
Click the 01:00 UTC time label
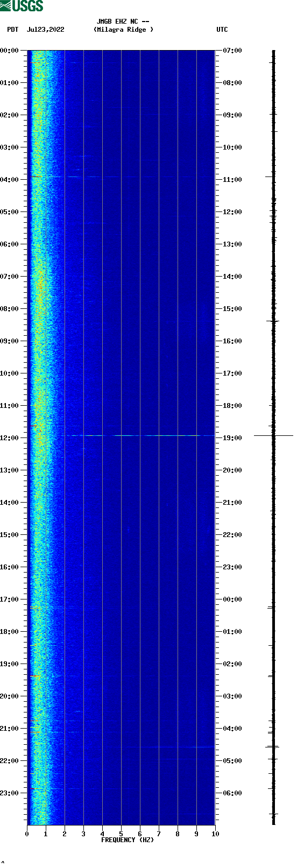pos(232,632)
